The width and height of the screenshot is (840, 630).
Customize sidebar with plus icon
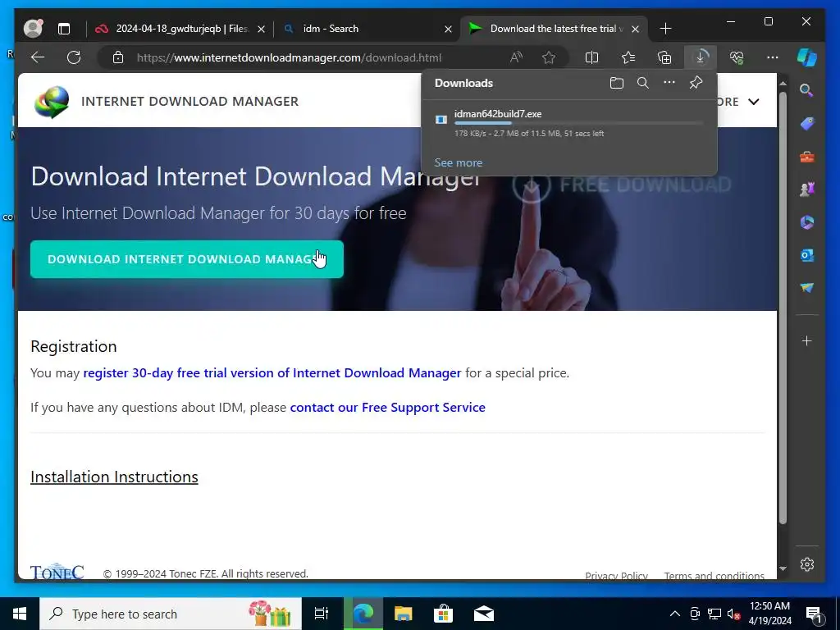(807, 340)
